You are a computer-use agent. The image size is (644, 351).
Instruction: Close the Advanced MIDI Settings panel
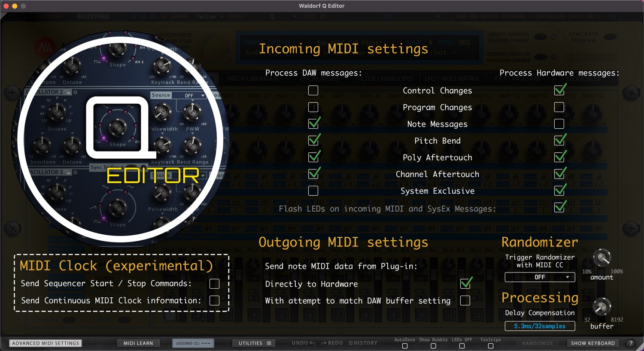click(x=46, y=343)
